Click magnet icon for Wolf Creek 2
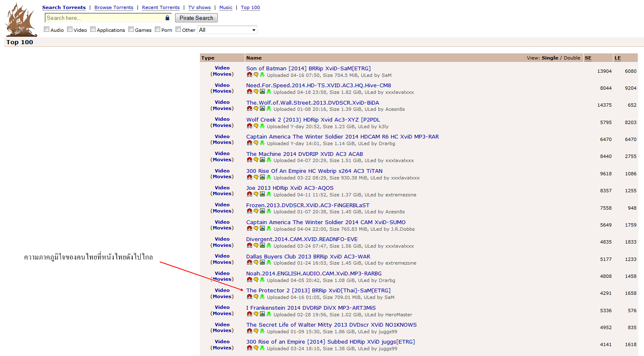644x356 pixels. pos(249,126)
